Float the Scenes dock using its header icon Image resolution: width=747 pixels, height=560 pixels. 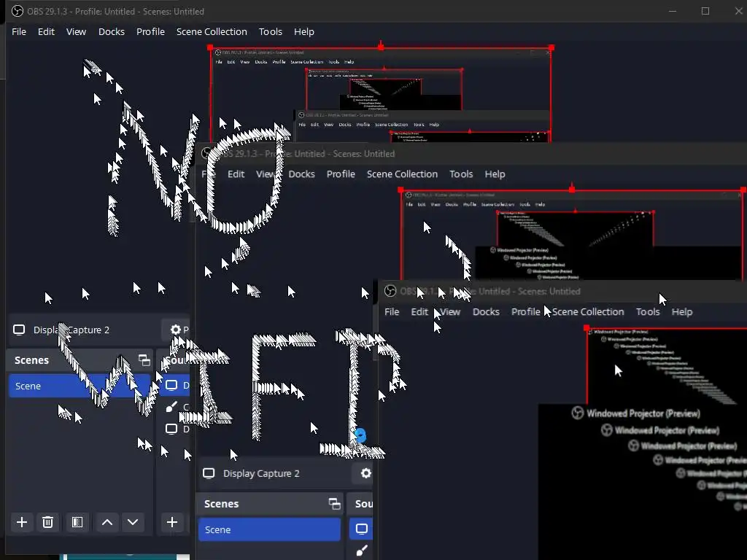(x=144, y=360)
